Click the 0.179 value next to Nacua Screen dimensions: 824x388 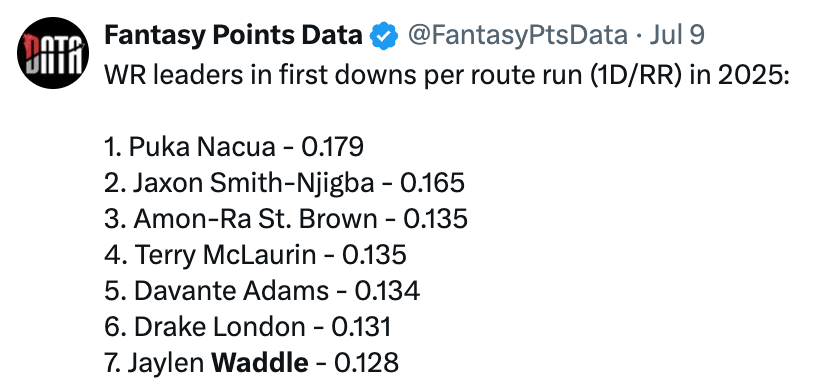(332, 147)
